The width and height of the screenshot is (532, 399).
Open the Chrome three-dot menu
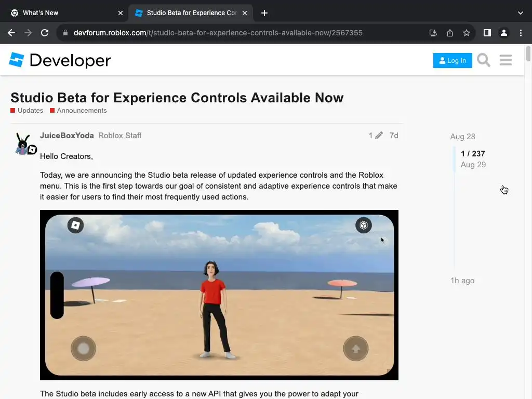pyautogui.click(x=521, y=33)
